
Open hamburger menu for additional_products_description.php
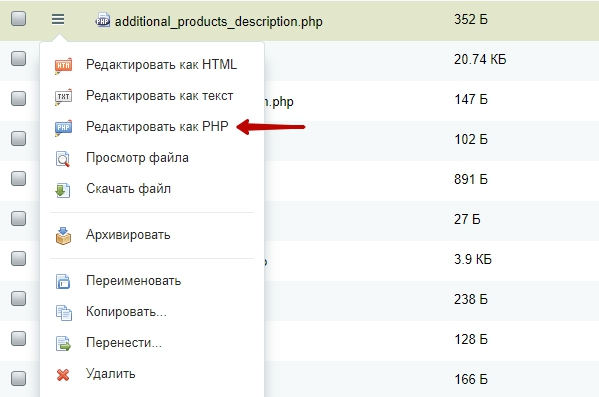tap(58, 19)
